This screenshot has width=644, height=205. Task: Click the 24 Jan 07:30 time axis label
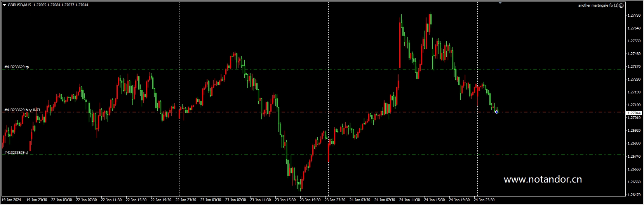[385, 200]
